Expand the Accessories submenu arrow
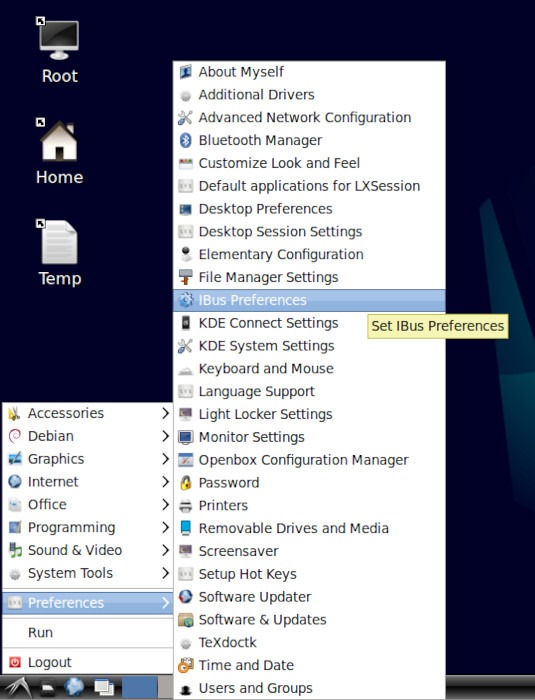This screenshot has height=700, width=535. 165,413
